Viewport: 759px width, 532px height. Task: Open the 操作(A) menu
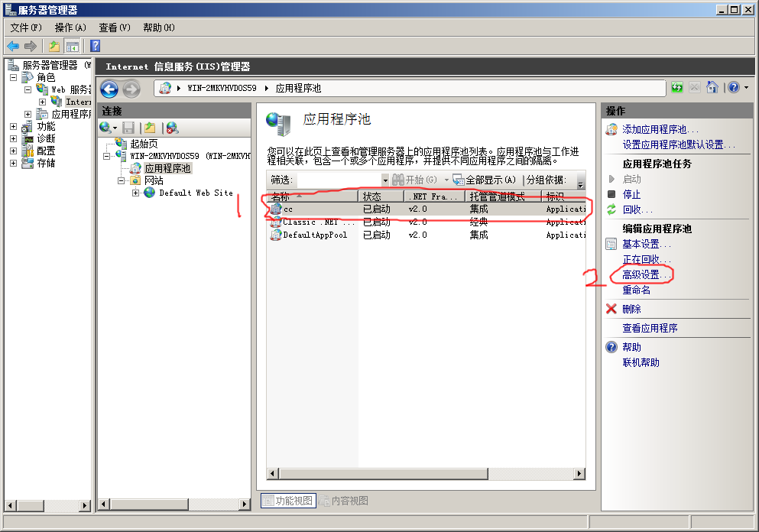click(70, 28)
